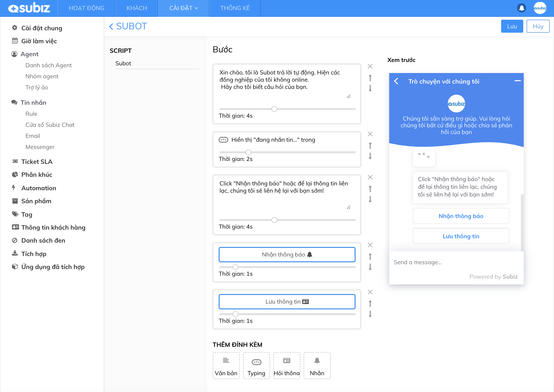Open the "KHÁCH" tab
This screenshot has width=554, height=392.
point(136,8)
